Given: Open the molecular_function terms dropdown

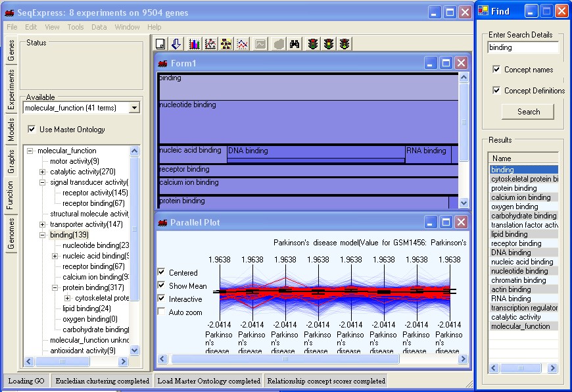Looking at the screenshot, I should (x=134, y=108).
